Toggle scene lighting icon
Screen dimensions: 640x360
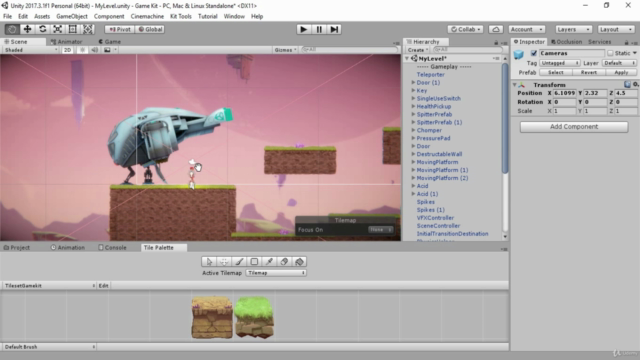pos(82,50)
